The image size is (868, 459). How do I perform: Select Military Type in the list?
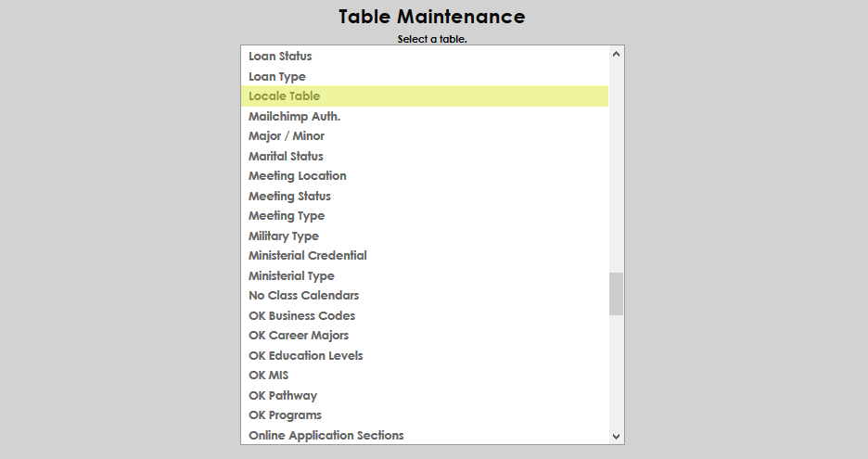(x=283, y=236)
